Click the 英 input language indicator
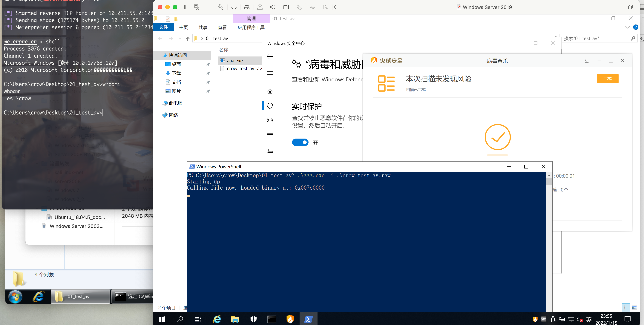 [x=589, y=319]
